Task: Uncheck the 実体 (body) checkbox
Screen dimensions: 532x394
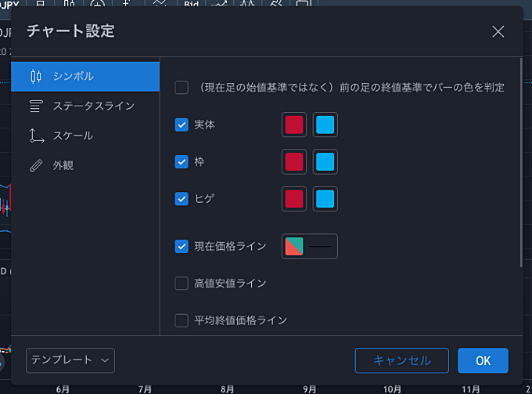Action: click(182, 125)
